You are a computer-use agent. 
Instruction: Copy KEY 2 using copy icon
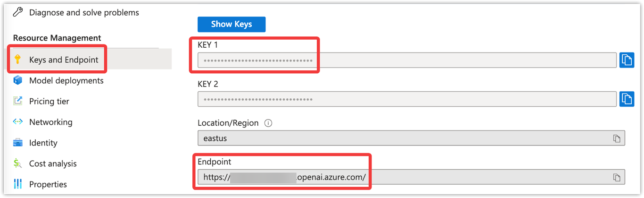[x=627, y=99]
